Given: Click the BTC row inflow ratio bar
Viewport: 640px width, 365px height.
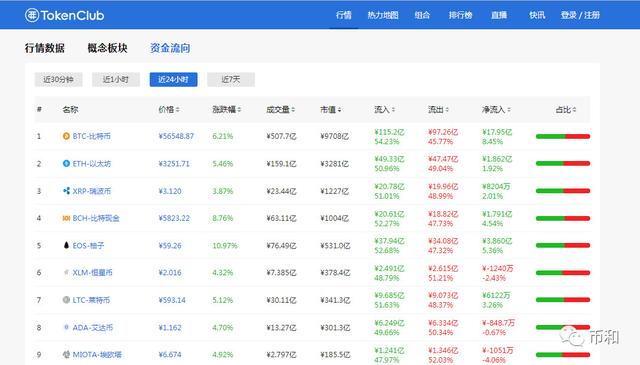Looking at the screenshot, I should [563, 136].
